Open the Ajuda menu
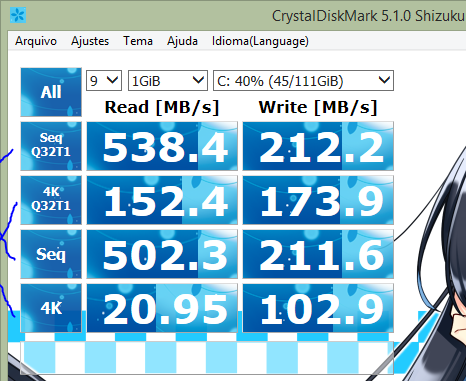 [182, 41]
